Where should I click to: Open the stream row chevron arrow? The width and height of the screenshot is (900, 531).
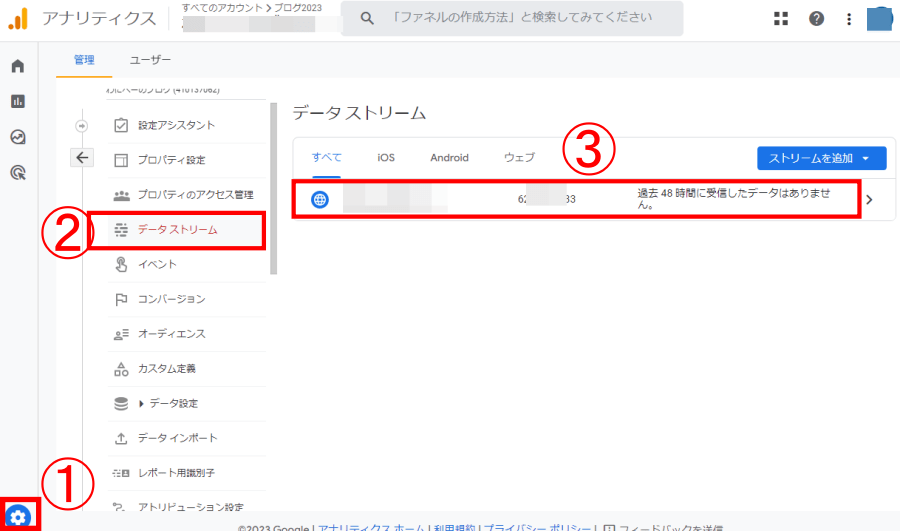pyautogui.click(x=869, y=199)
